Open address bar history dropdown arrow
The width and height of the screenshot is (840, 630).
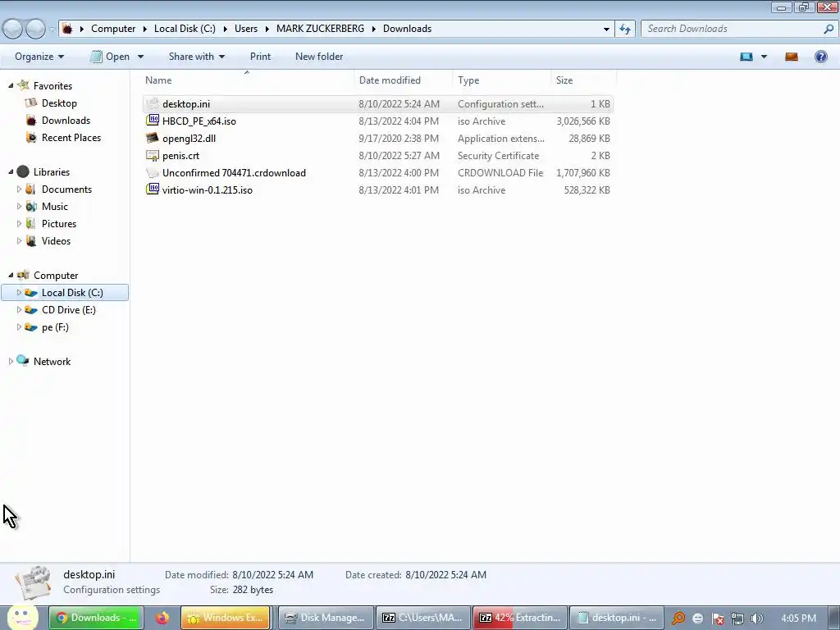pos(606,29)
